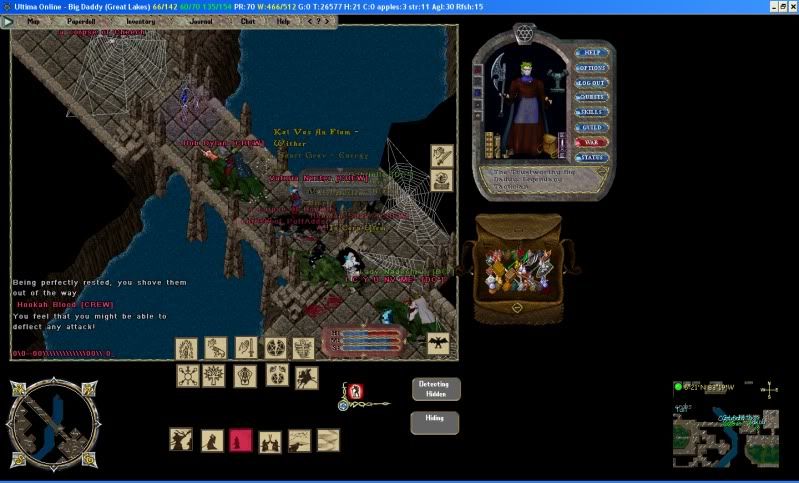Click the flaming figure spell icon
This screenshot has width=799, height=483.
[187, 348]
